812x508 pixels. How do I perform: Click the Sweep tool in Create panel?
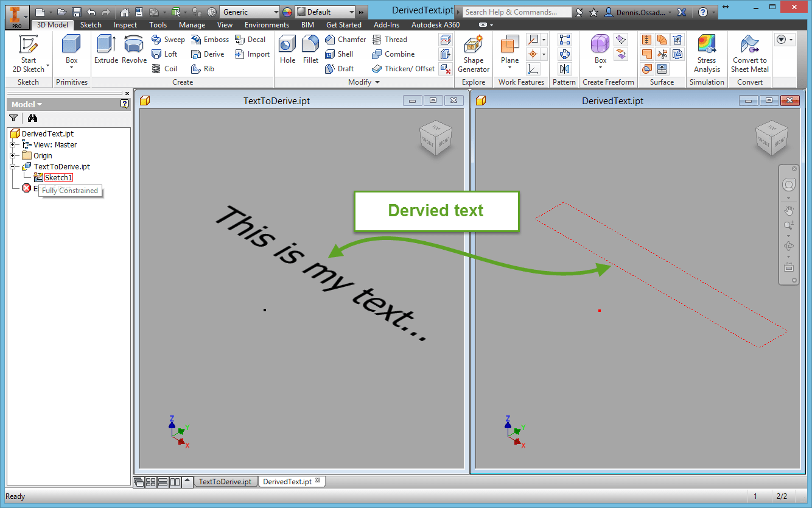pos(169,39)
